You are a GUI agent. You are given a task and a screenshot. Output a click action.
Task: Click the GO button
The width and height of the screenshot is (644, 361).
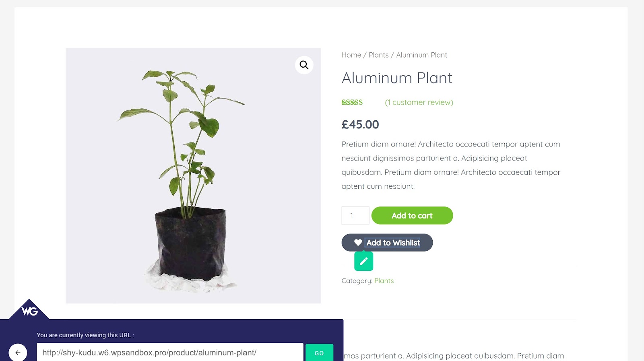click(319, 353)
